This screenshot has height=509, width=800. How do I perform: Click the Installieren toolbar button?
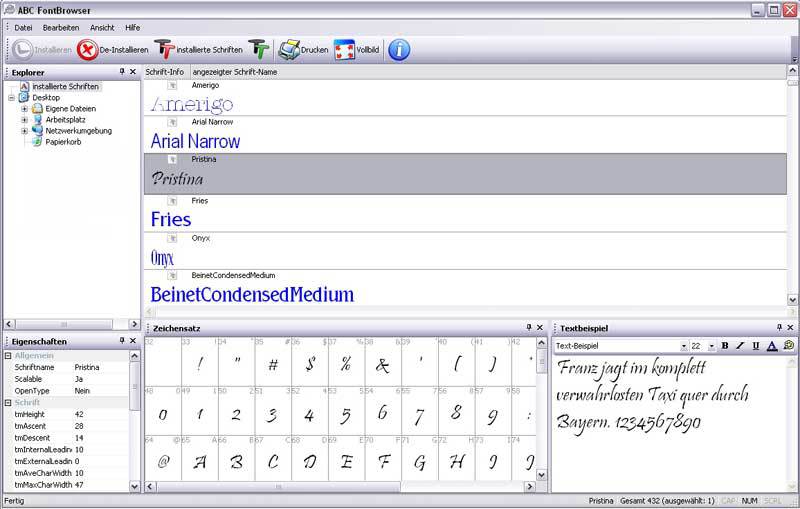point(42,50)
